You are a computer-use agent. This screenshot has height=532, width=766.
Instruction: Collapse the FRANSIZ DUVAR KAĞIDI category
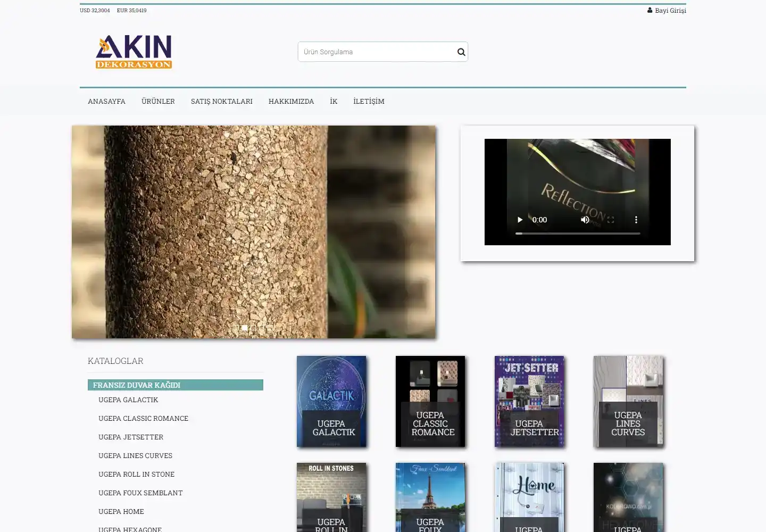(x=176, y=385)
